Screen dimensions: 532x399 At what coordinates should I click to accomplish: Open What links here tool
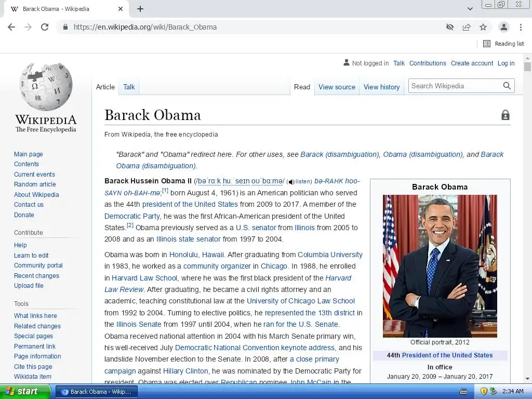35,315
